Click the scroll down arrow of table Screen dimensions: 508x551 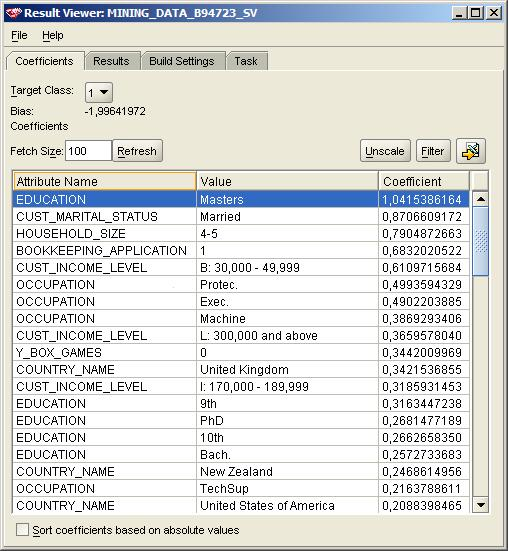(480, 505)
